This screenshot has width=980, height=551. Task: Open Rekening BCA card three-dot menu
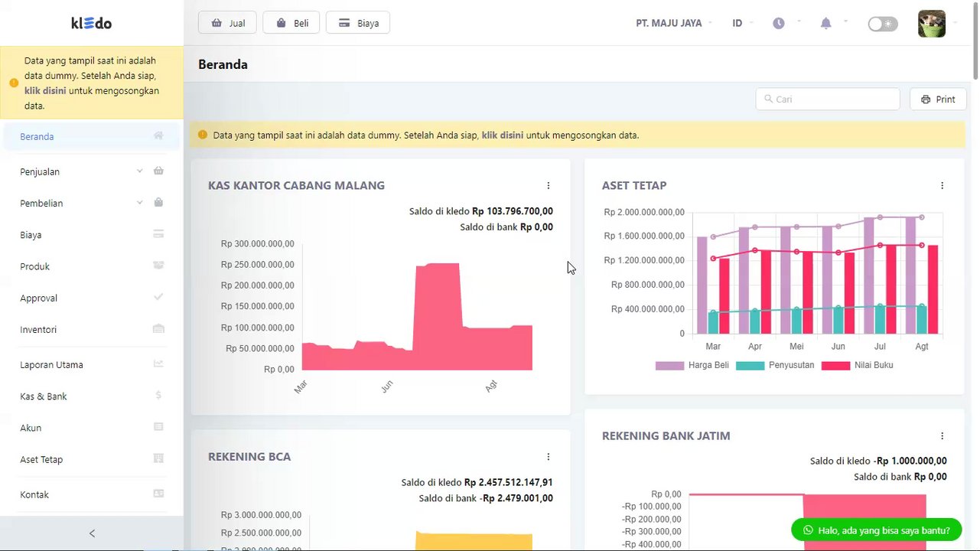pyautogui.click(x=548, y=457)
